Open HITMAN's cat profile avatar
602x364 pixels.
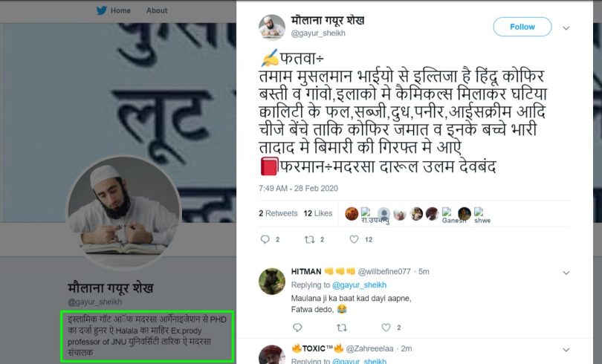(272, 281)
